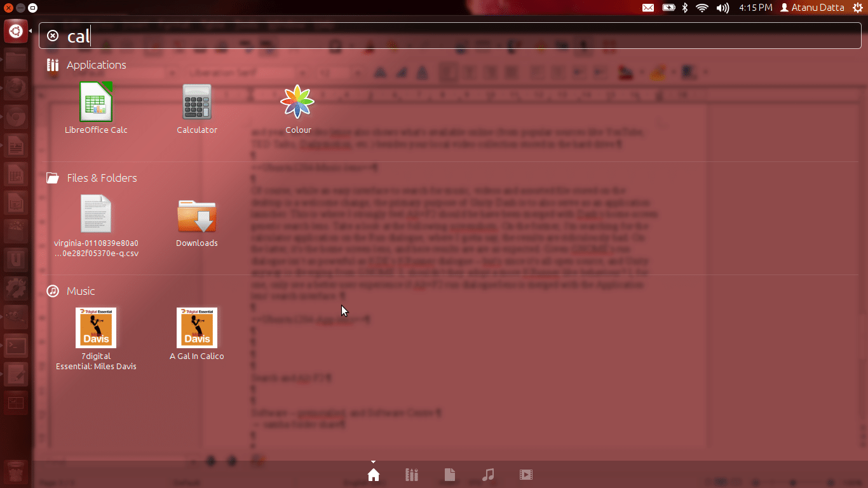
Task: Click the Ubuntu Dash home launcher button
Action: click(16, 32)
